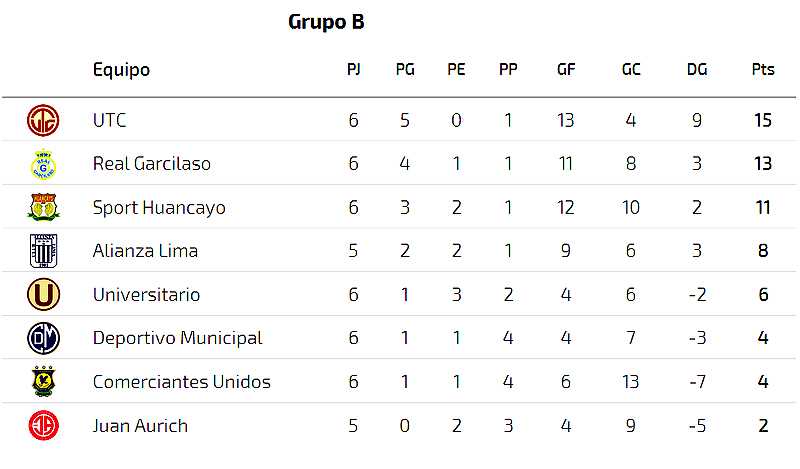800x469 pixels.
Task: Open the Sport Huancayo team name
Action: click(159, 208)
